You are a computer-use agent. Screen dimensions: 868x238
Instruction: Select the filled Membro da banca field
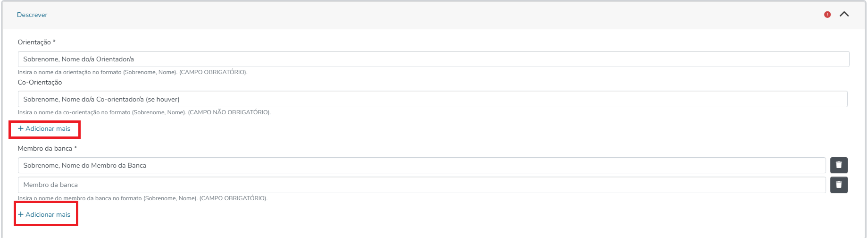pos(421,165)
